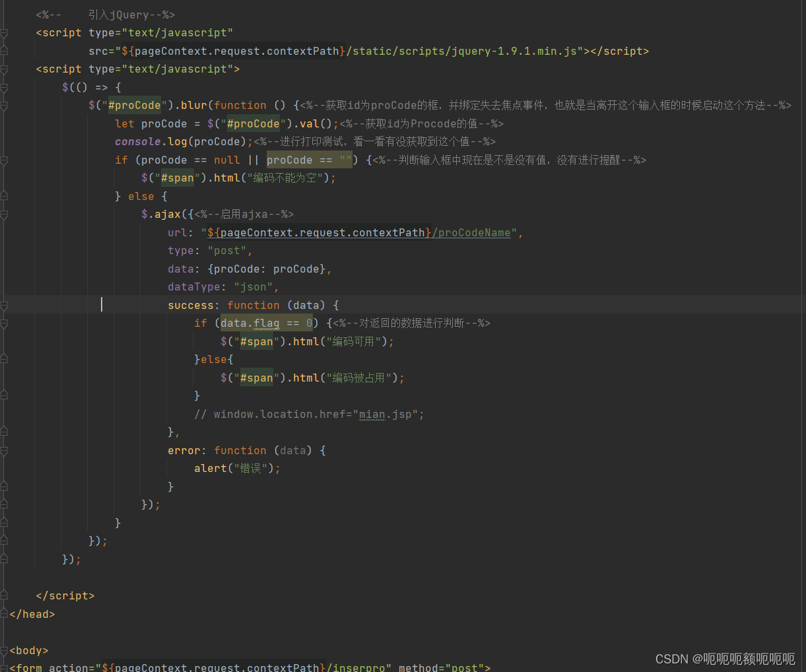Click the "编码被占用" string
The height and width of the screenshot is (672, 806).
359,378
